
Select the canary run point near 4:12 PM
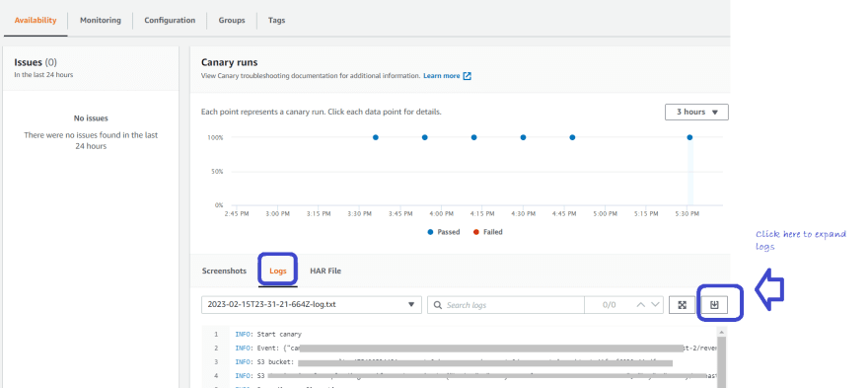click(x=473, y=137)
